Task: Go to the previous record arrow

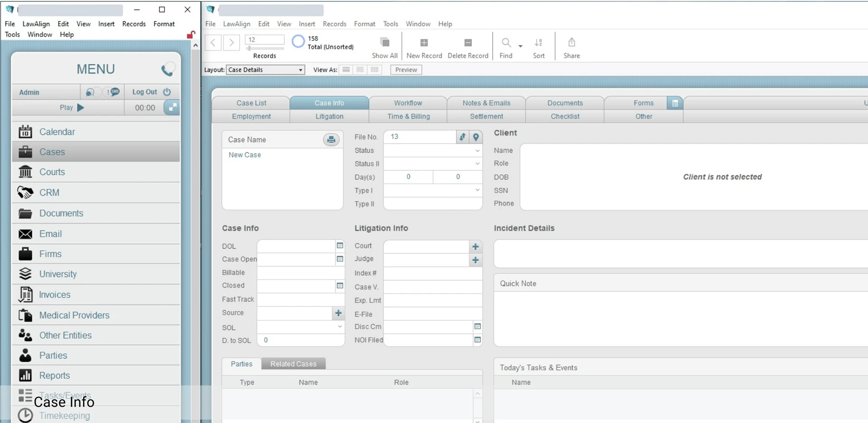Action: [x=213, y=43]
